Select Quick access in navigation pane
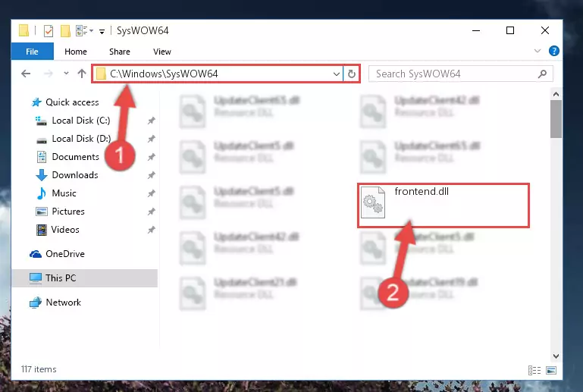583x392 pixels. pyautogui.click(x=72, y=102)
